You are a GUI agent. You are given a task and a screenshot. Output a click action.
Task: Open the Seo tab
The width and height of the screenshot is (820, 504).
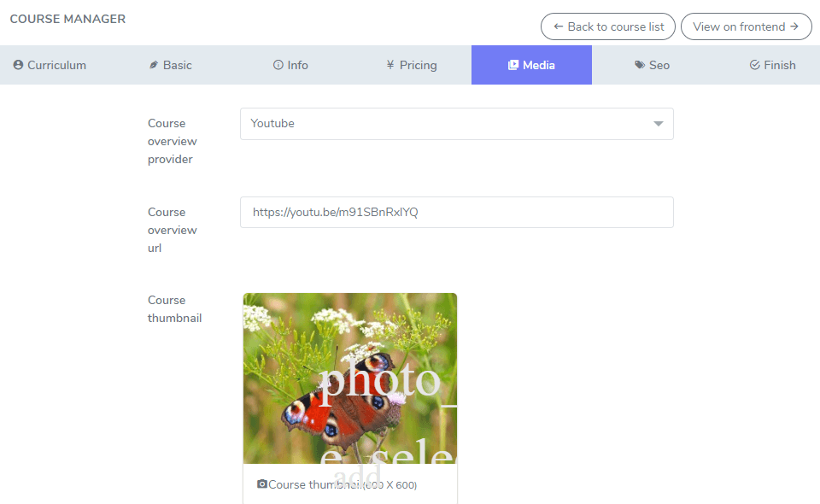pyautogui.click(x=652, y=65)
